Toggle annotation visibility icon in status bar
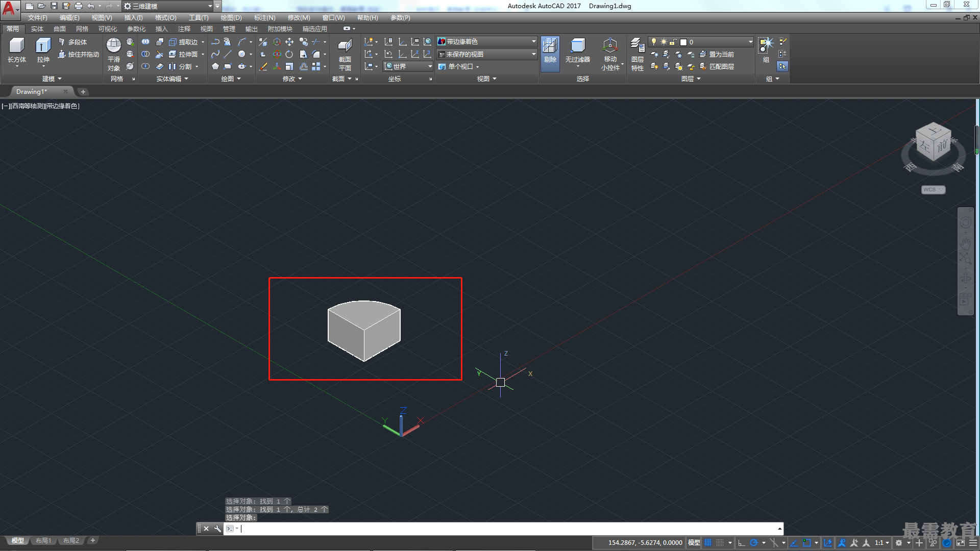The width and height of the screenshot is (980, 551). pos(842,543)
